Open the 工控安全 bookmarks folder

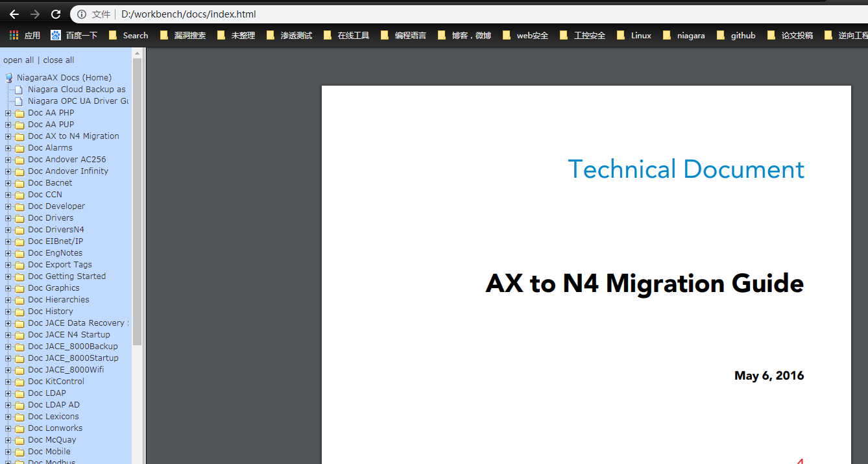point(583,35)
